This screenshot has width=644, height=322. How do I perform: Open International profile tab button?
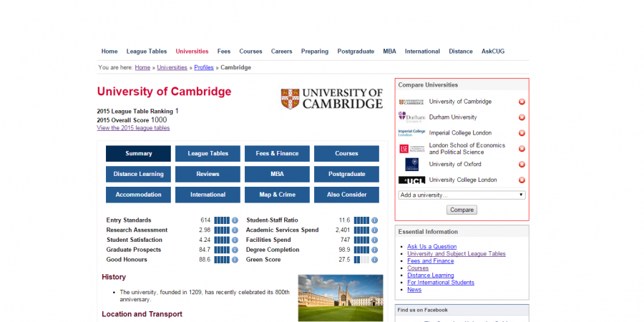[x=208, y=195]
